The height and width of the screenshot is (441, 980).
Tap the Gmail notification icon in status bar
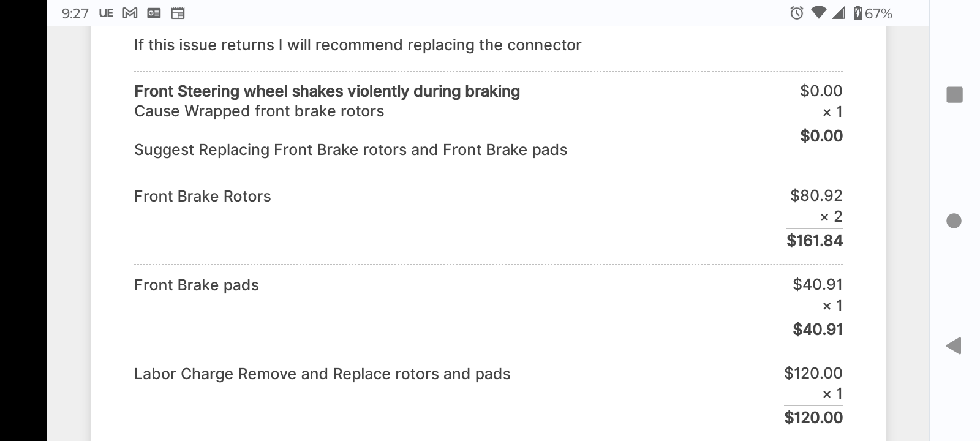pyautogui.click(x=130, y=13)
